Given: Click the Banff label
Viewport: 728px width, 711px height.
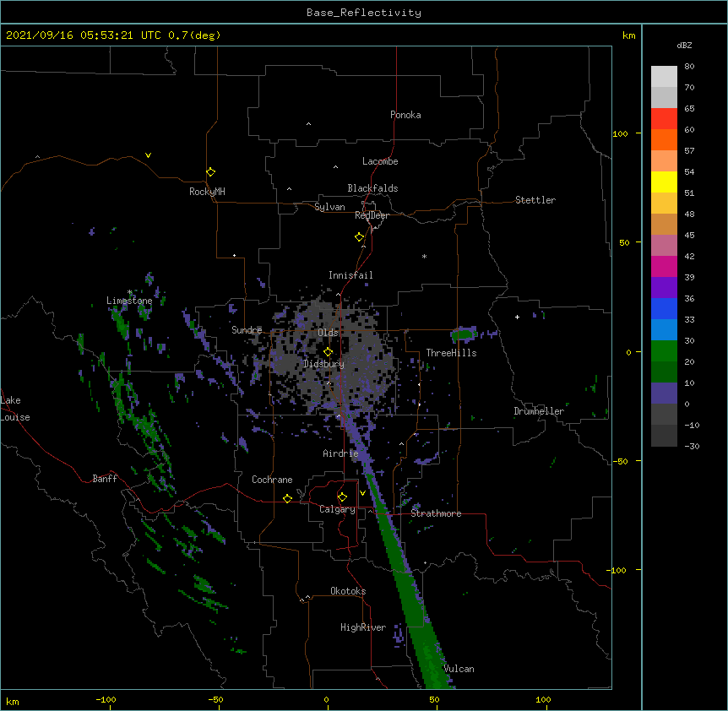Looking at the screenshot, I should [105, 479].
